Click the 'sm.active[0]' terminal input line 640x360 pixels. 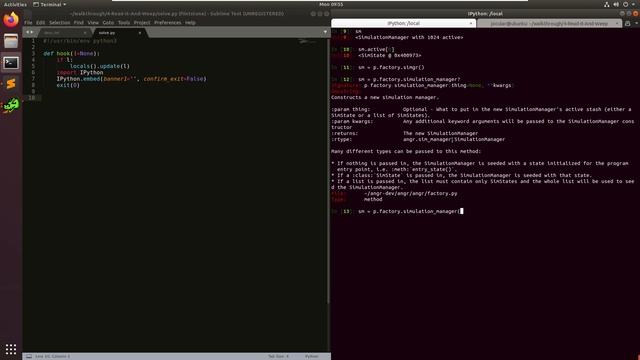[376, 49]
